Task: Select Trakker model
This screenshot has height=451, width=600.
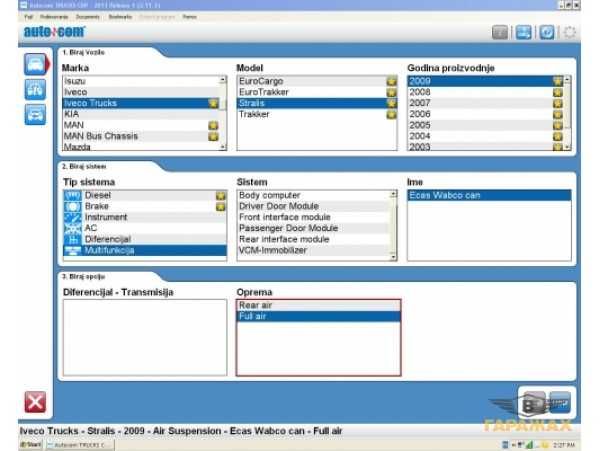Action: click(x=317, y=114)
